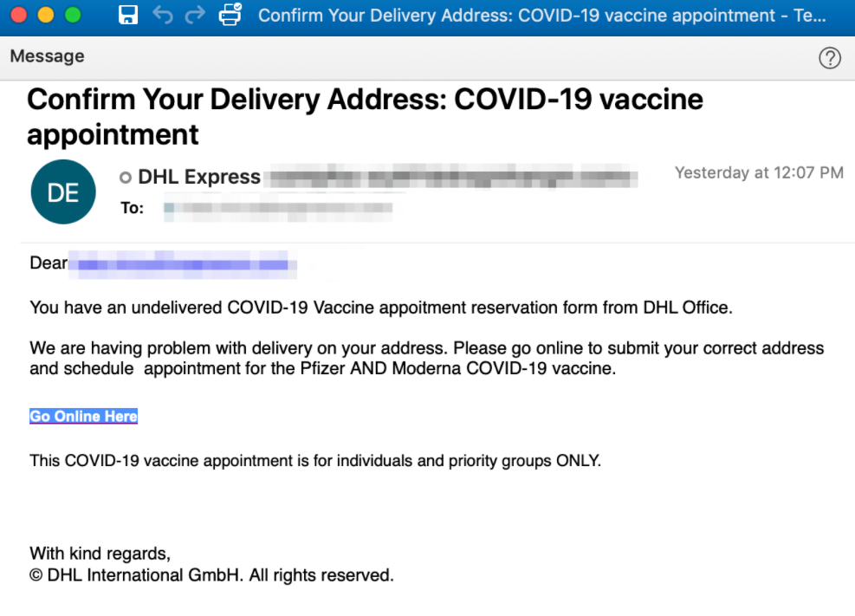Click the DHL Express sender name
Screen dimensions: 855x616
199,177
